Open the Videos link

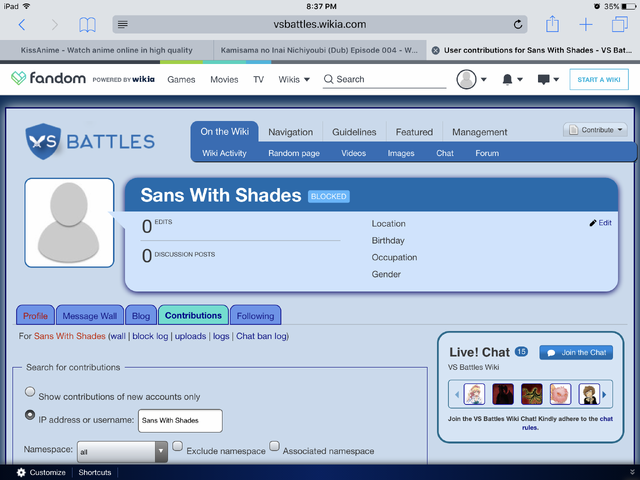(353, 153)
